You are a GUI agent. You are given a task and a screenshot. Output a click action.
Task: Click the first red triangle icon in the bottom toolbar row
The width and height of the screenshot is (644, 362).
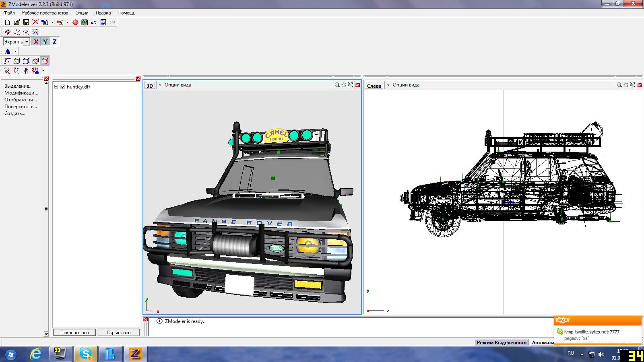click(x=7, y=70)
